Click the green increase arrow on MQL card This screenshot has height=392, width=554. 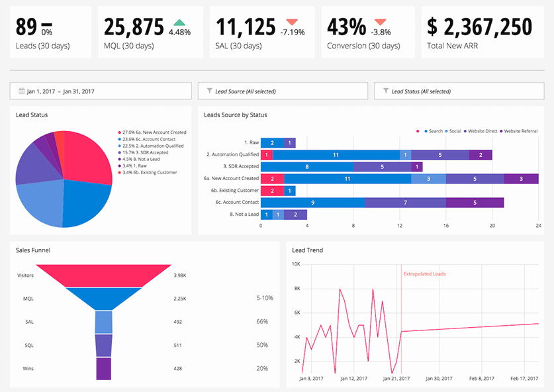click(x=178, y=23)
